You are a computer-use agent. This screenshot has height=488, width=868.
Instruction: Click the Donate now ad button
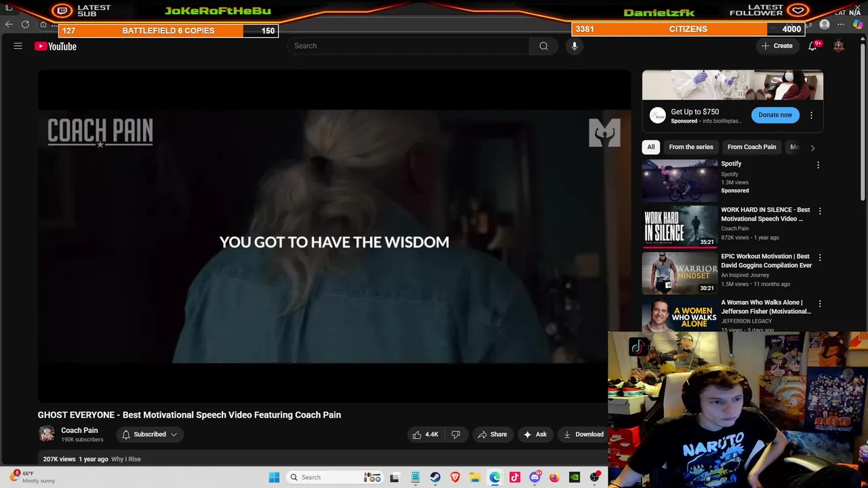(x=775, y=115)
